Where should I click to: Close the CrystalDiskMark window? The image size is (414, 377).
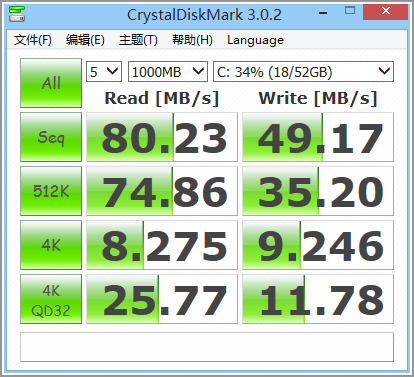[x=386, y=12]
